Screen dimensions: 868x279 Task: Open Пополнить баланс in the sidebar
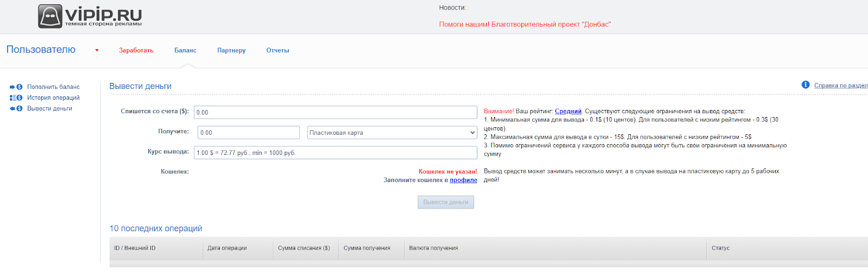(x=53, y=87)
